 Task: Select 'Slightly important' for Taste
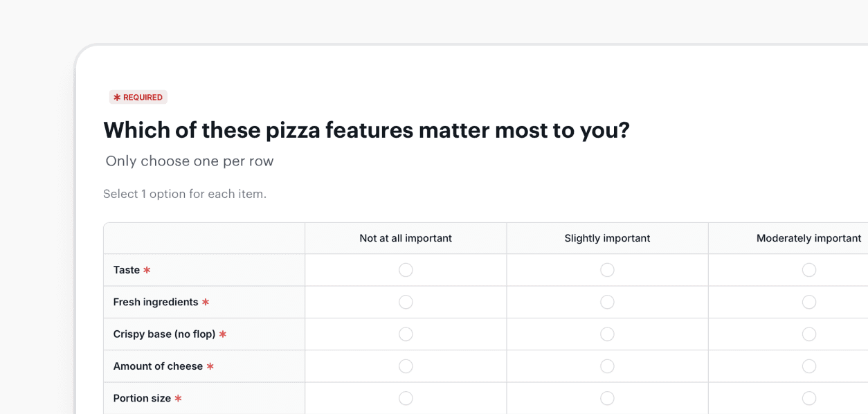607,270
